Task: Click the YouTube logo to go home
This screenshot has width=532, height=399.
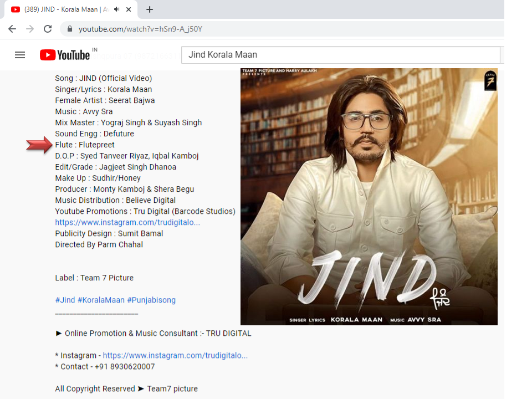Action: pos(65,55)
